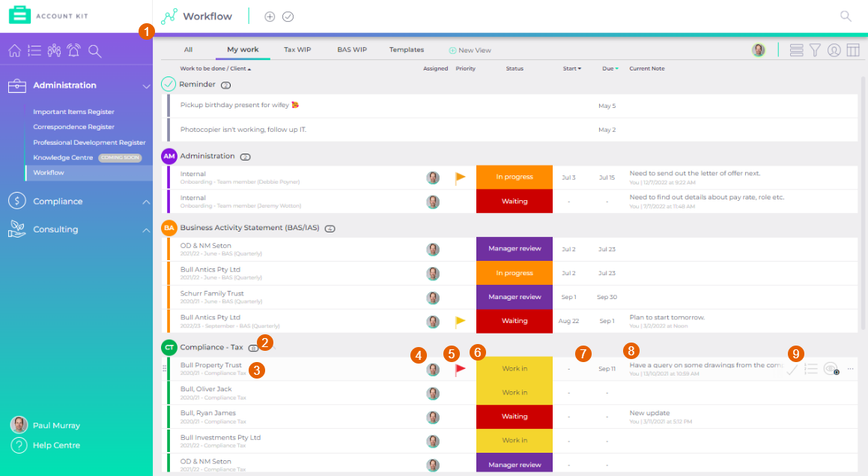This screenshot has height=476, width=868.
Task: Sort by the Start column arrow
Action: click(580, 69)
